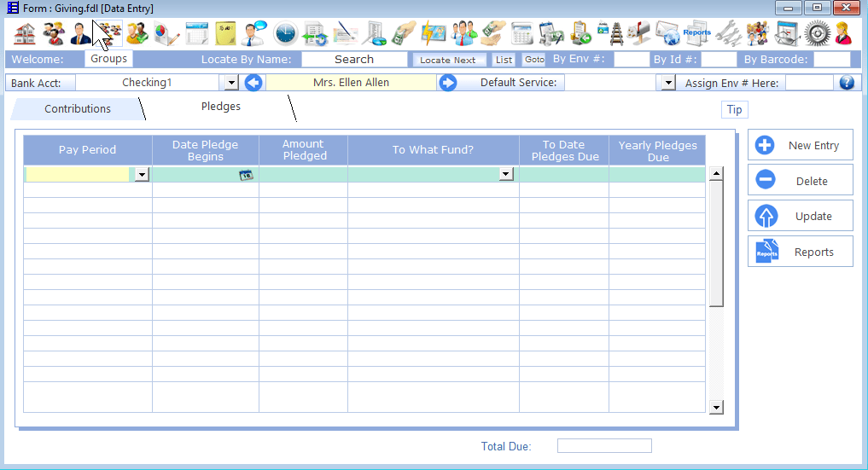Screen dimensions: 868x470
Task: Click the Mrs. Ellen Allen name field
Action: [351, 83]
